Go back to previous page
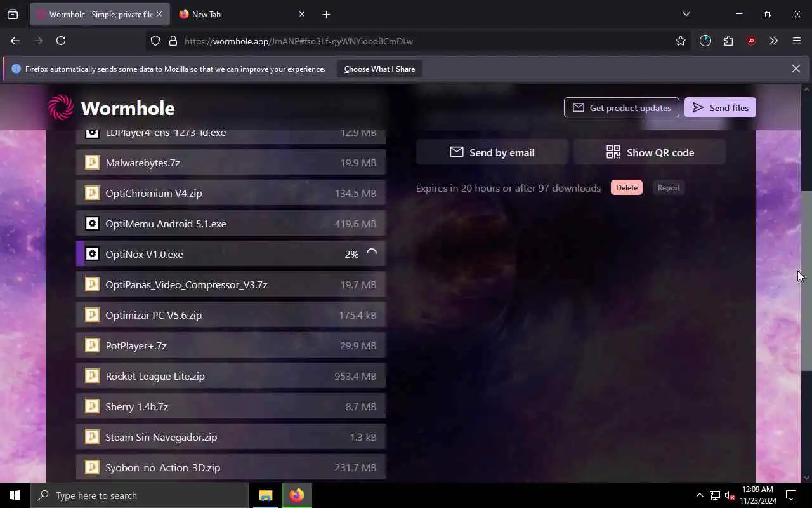 click(x=15, y=41)
